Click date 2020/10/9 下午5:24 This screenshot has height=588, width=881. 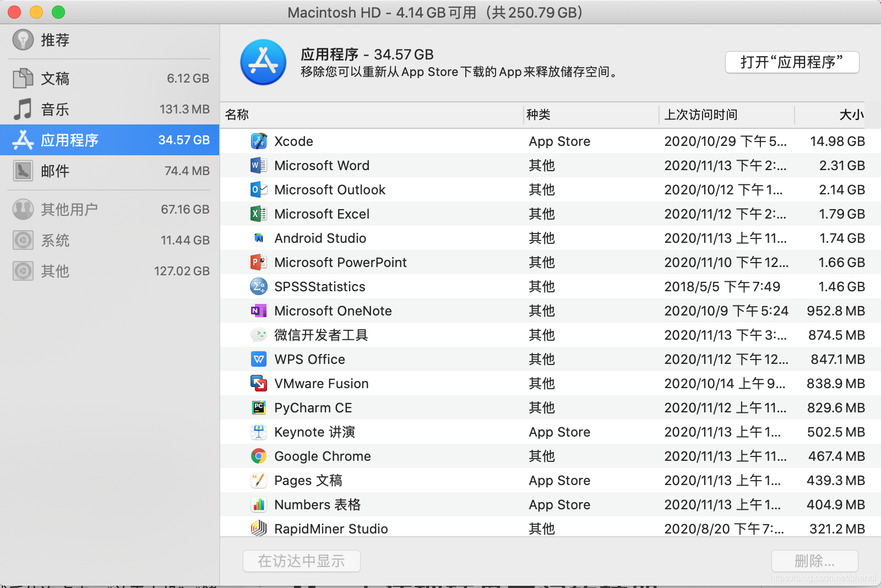point(726,311)
